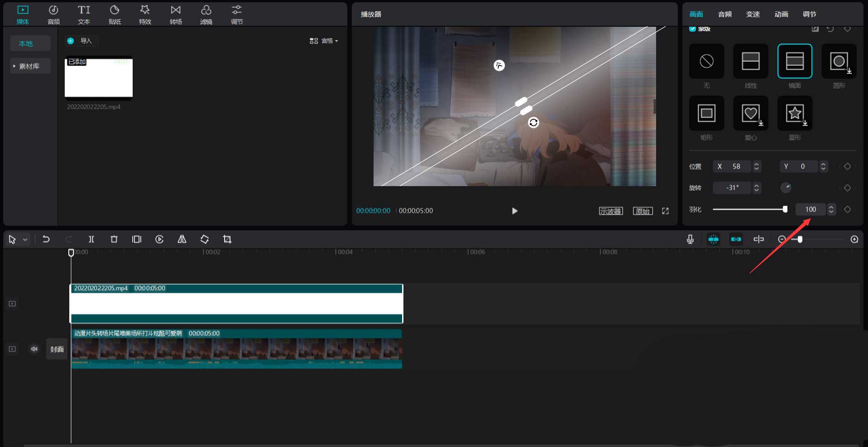
Task: Choose the heart-shaped mask
Action: point(750,113)
